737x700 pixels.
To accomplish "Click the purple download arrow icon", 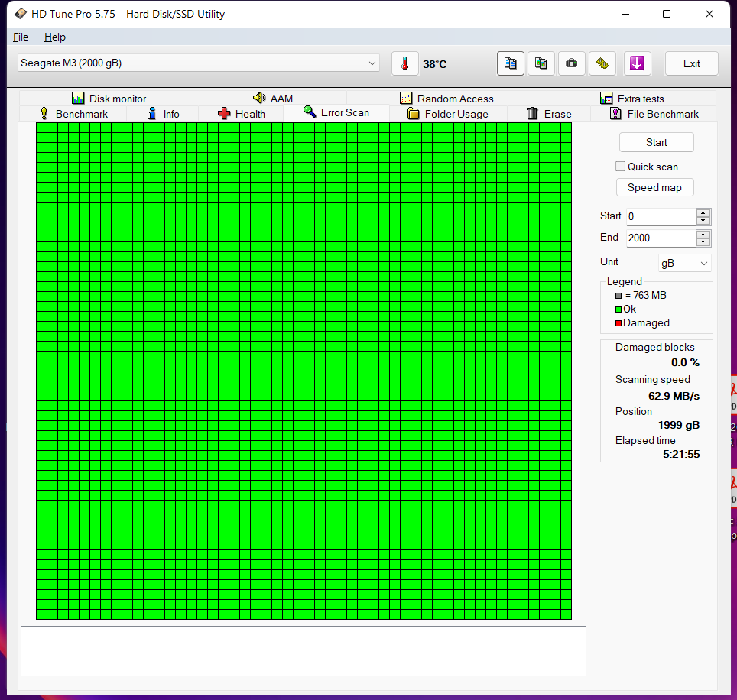I will [x=638, y=63].
